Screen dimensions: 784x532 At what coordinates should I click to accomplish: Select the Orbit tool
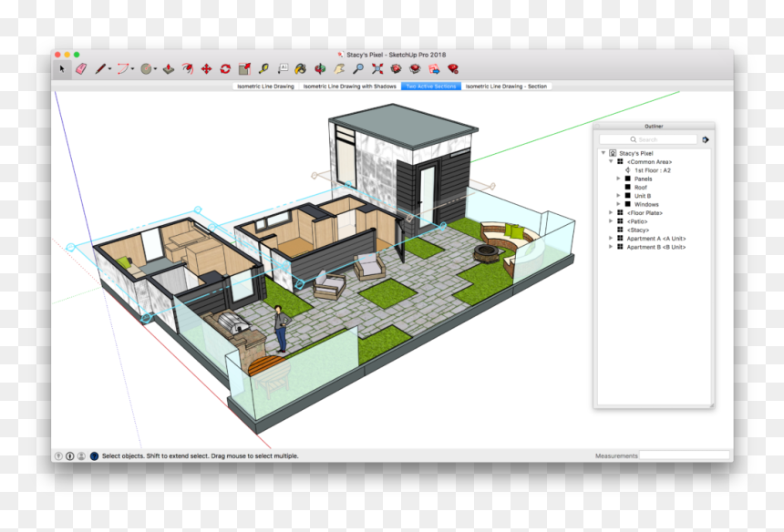320,69
